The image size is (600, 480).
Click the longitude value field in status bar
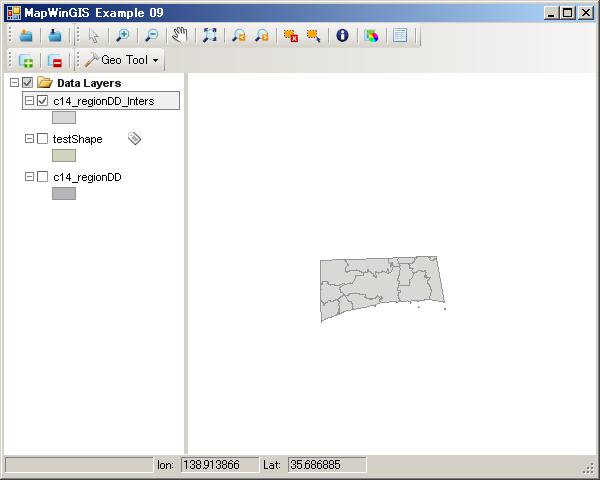coord(218,465)
